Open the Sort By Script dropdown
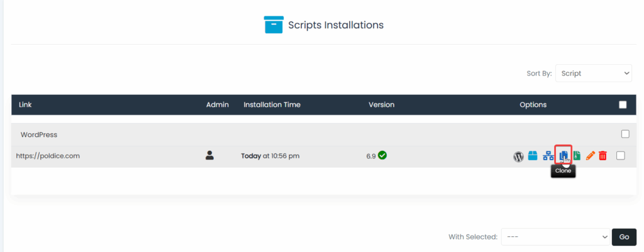The height and width of the screenshot is (252, 644). pos(593,74)
